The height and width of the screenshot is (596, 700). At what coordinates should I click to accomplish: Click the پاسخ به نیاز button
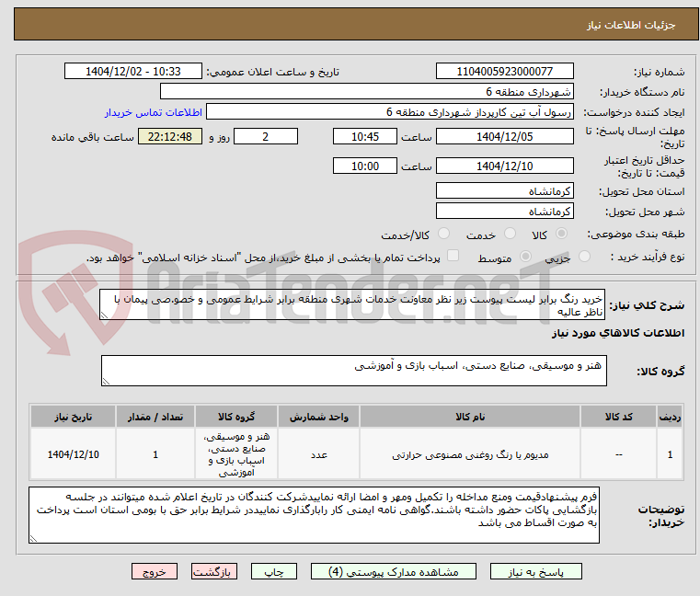click(x=535, y=571)
